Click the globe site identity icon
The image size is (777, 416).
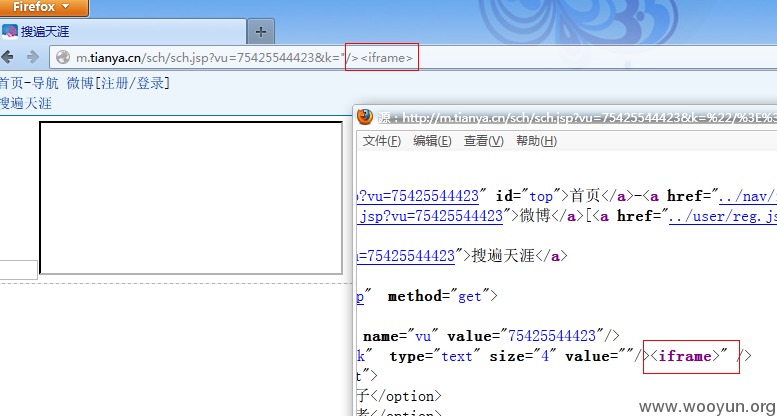tap(63, 58)
